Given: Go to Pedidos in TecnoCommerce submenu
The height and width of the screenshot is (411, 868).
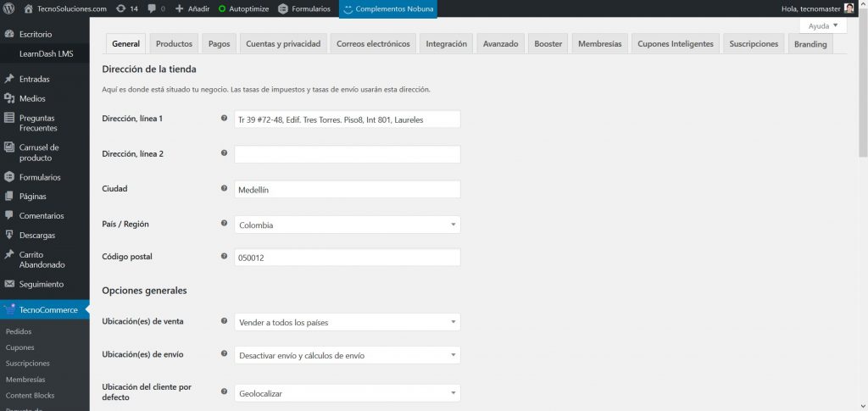Looking at the screenshot, I should [19, 332].
